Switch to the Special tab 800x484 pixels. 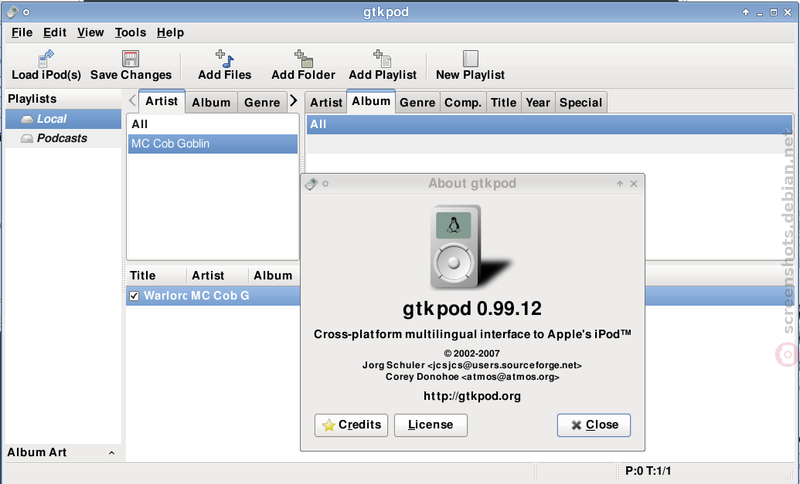581,103
